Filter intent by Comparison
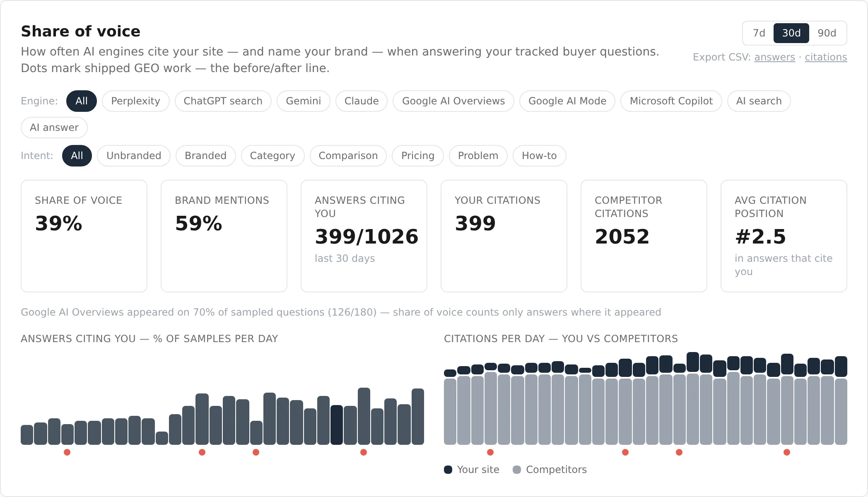The height and width of the screenshot is (497, 868). click(348, 156)
